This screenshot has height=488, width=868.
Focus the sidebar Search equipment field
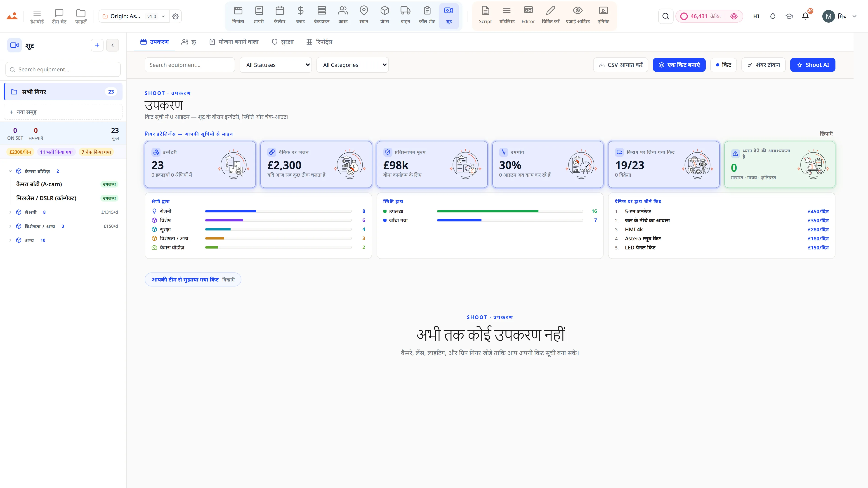click(x=63, y=69)
